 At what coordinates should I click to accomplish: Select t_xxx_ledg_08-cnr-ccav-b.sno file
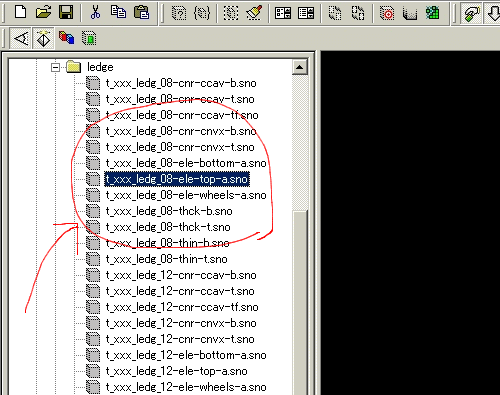pyautogui.click(x=181, y=83)
